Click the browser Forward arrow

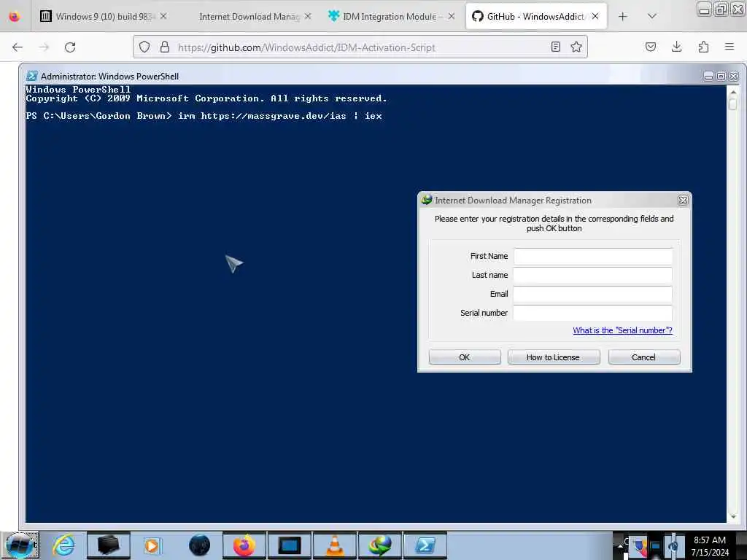click(44, 47)
